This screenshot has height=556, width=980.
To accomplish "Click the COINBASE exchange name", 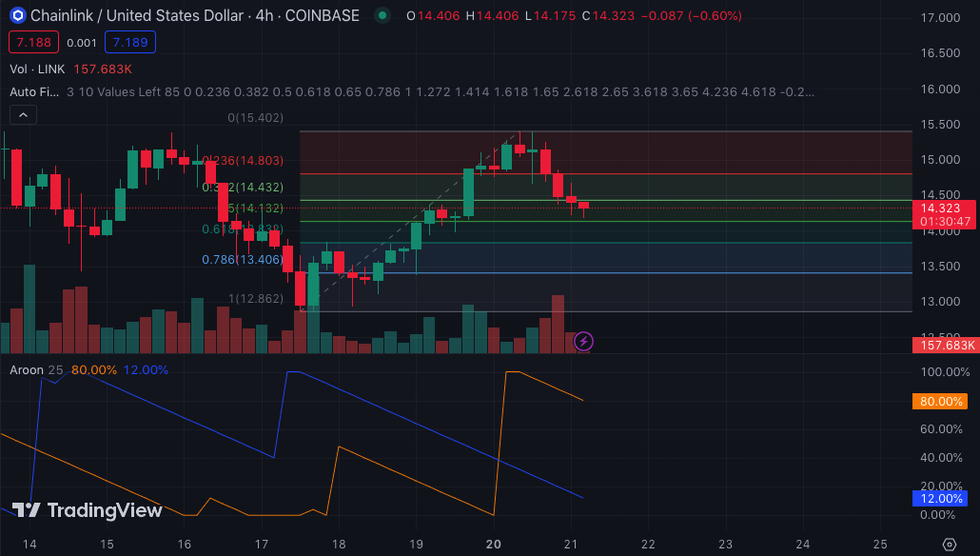I will click(x=322, y=15).
